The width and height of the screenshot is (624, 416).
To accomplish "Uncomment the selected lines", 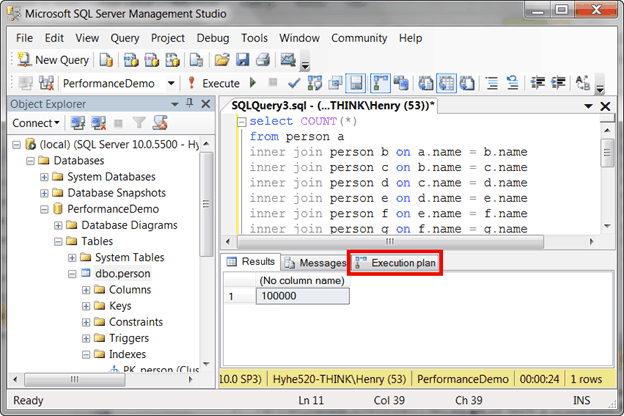I will coord(513,83).
